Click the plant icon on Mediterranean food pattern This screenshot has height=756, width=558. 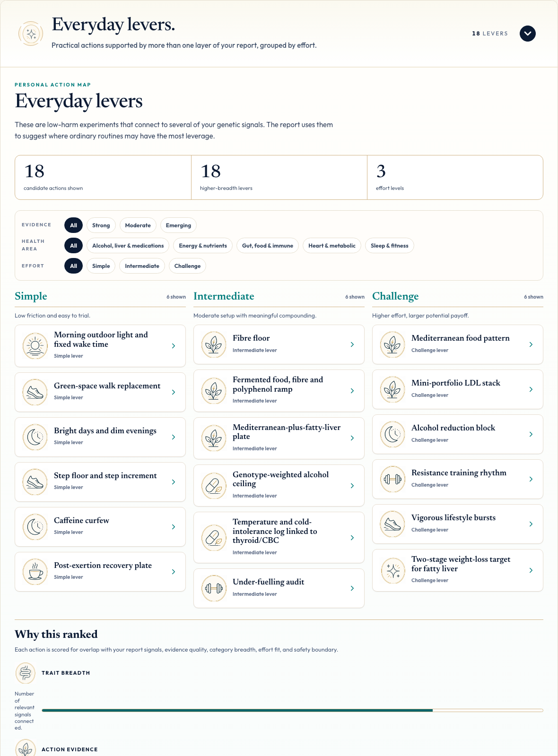point(392,344)
